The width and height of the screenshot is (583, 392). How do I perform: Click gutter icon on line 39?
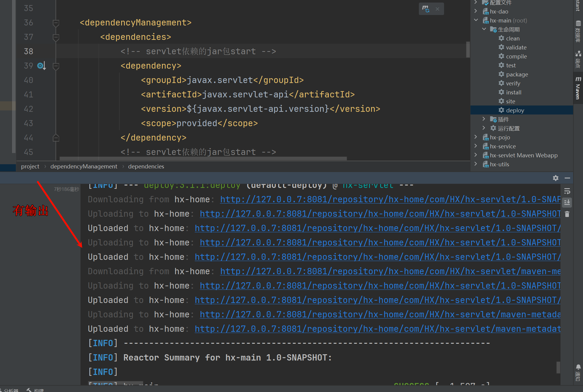[41, 66]
